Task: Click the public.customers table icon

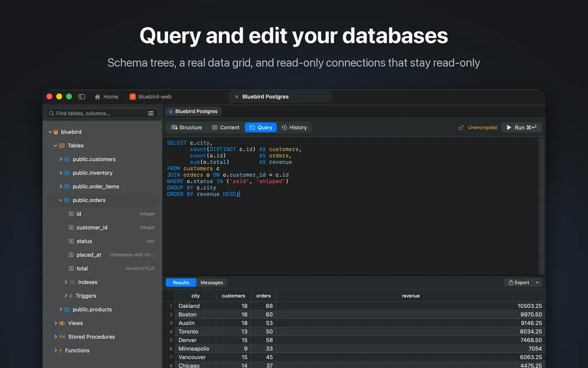Action: [67, 159]
